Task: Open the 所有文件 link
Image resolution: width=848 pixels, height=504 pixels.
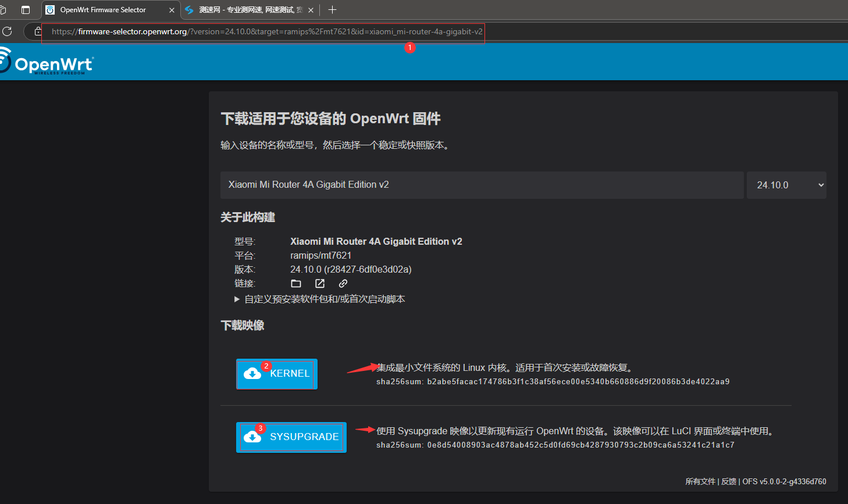Action: coord(700,481)
